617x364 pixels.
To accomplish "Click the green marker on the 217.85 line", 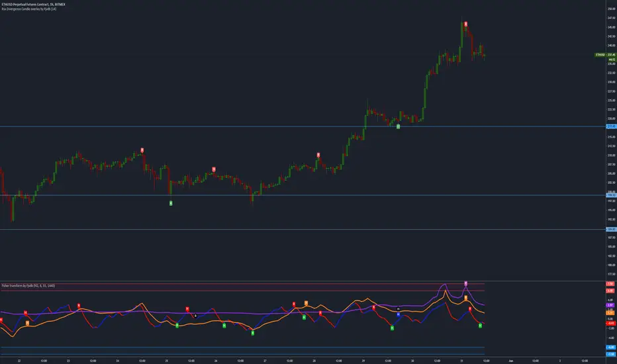I will pos(399,126).
